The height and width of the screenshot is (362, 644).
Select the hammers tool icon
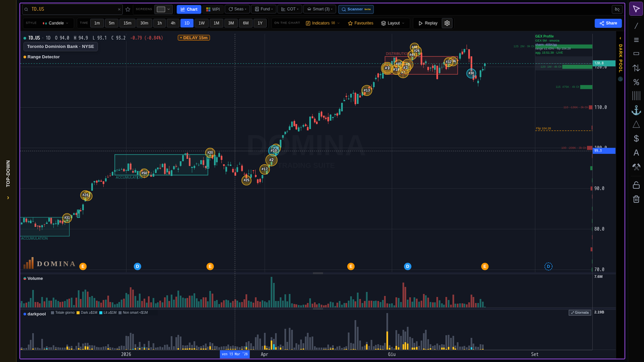click(636, 167)
